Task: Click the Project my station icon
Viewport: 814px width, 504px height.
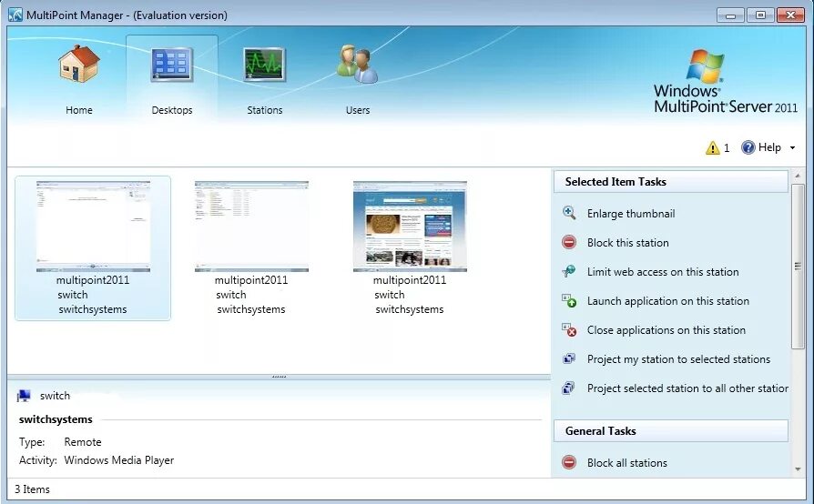Action: tap(569, 358)
